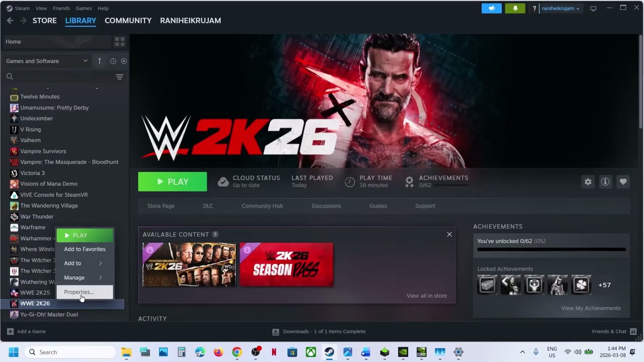Viewport: 644px width, 362px height.
Task: Open Netflix from the taskbar
Action: (274, 352)
